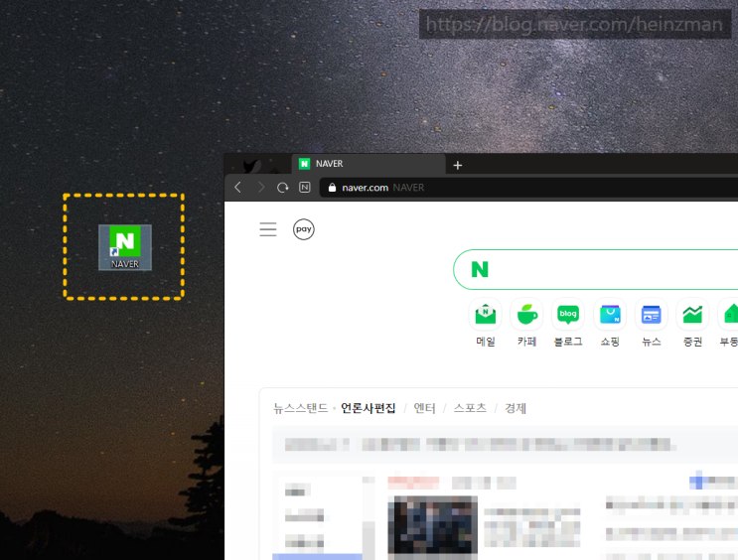Select the 엔터 tab
This screenshot has width=738, height=560.
(424, 408)
